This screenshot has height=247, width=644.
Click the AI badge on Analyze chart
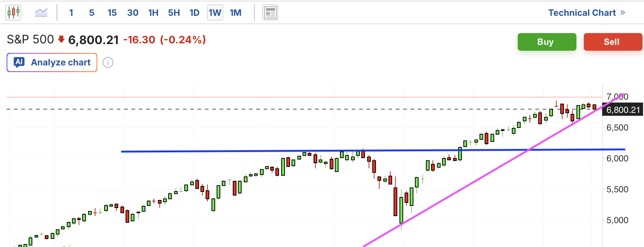19,62
